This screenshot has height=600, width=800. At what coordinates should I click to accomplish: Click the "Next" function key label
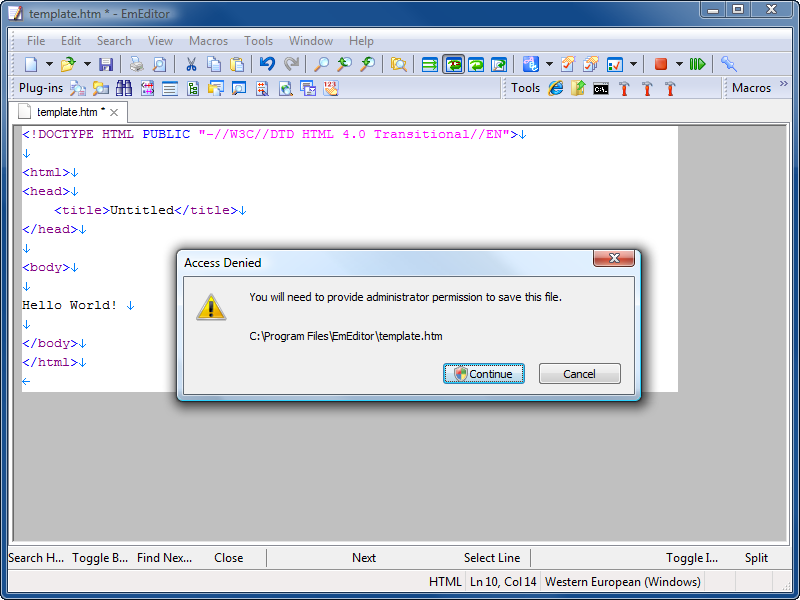click(364, 558)
